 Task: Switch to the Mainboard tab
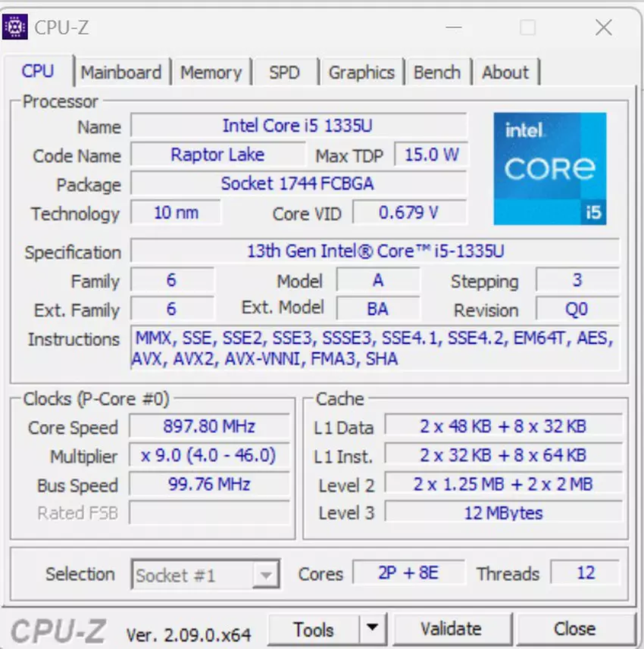[x=121, y=73]
